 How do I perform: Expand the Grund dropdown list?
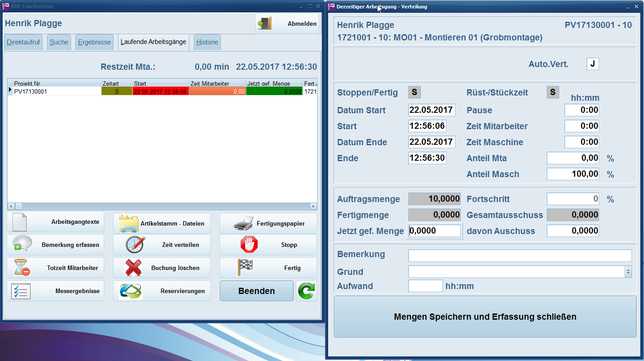pos(628,272)
